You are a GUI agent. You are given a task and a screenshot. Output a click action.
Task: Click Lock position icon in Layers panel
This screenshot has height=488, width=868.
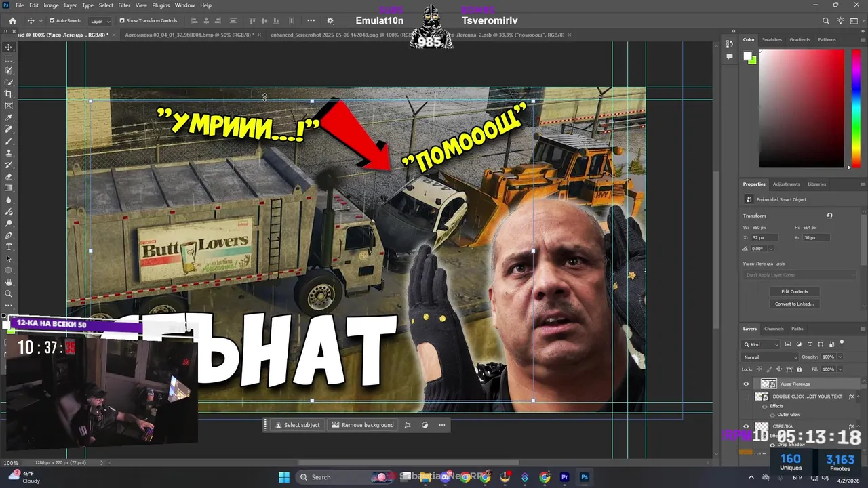pos(778,369)
